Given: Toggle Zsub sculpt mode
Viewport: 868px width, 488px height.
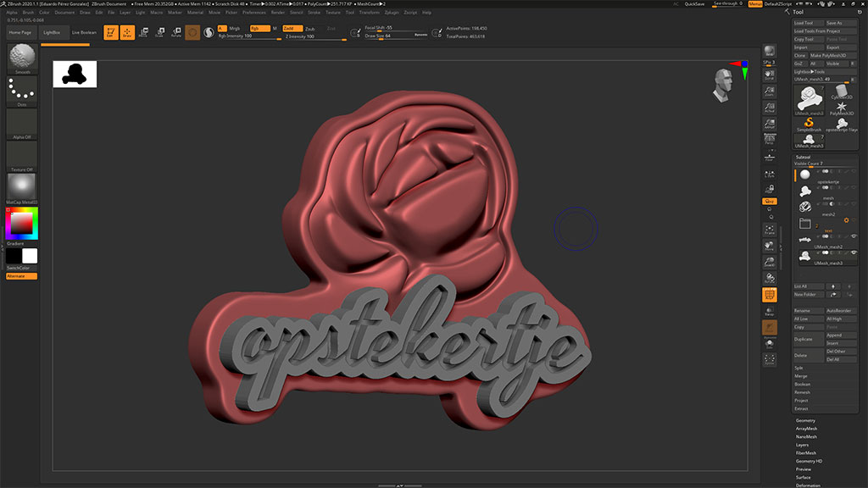Looking at the screenshot, I should click(x=310, y=28).
